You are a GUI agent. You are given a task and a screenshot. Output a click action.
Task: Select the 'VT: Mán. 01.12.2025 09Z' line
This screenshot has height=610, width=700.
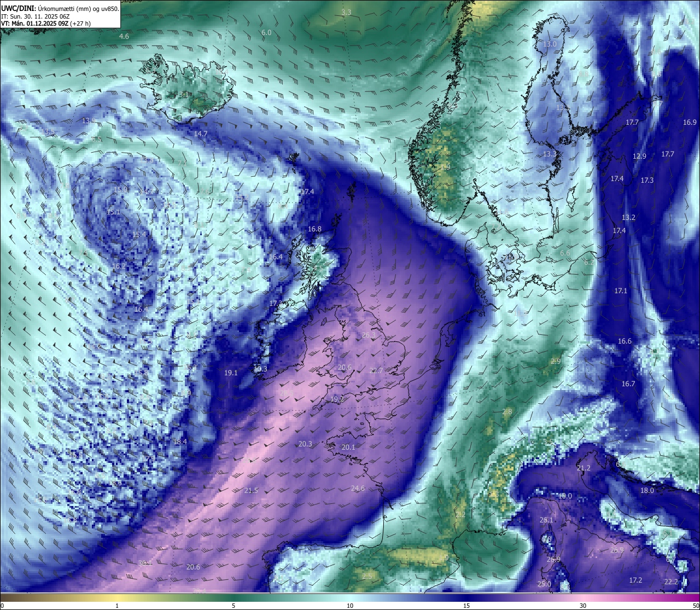46,24
